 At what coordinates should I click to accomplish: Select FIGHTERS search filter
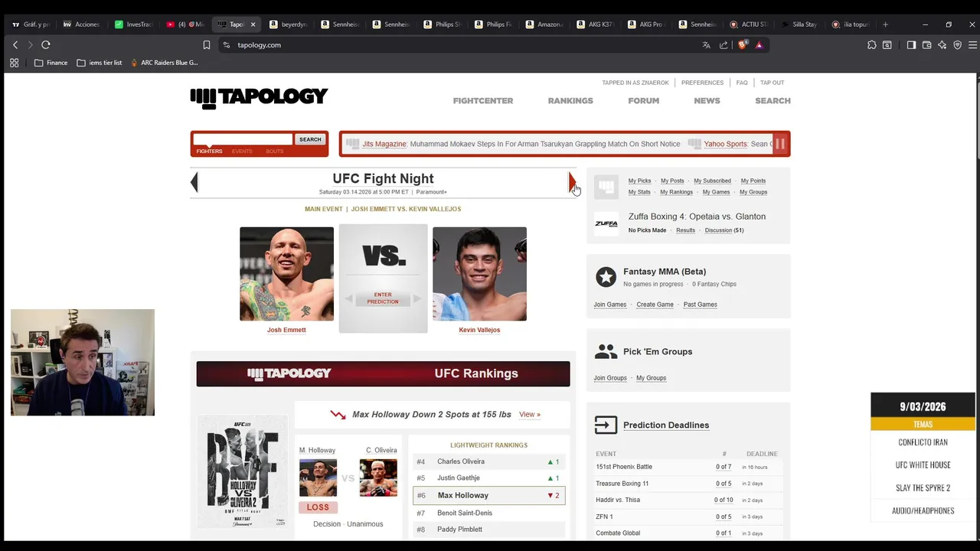click(209, 152)
